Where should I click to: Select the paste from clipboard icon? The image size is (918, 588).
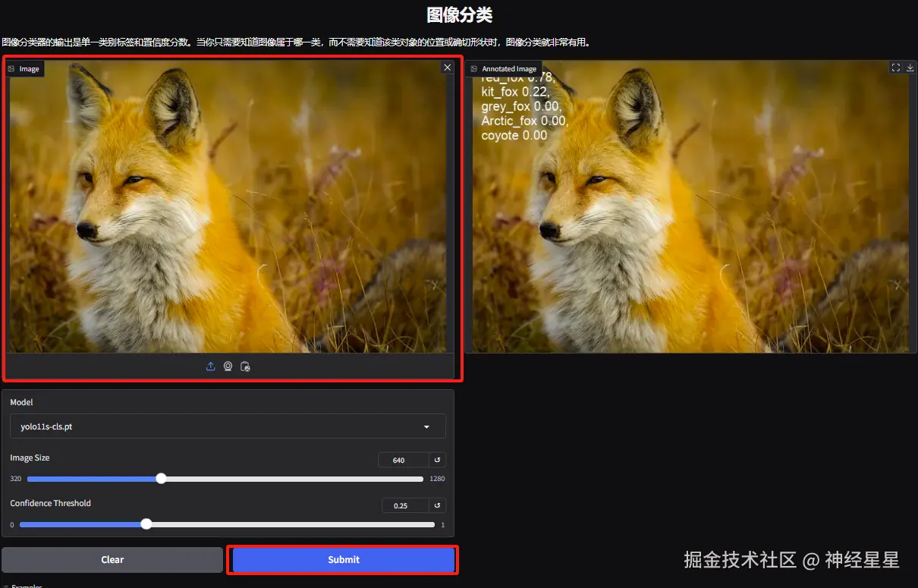tap(245, 366)
